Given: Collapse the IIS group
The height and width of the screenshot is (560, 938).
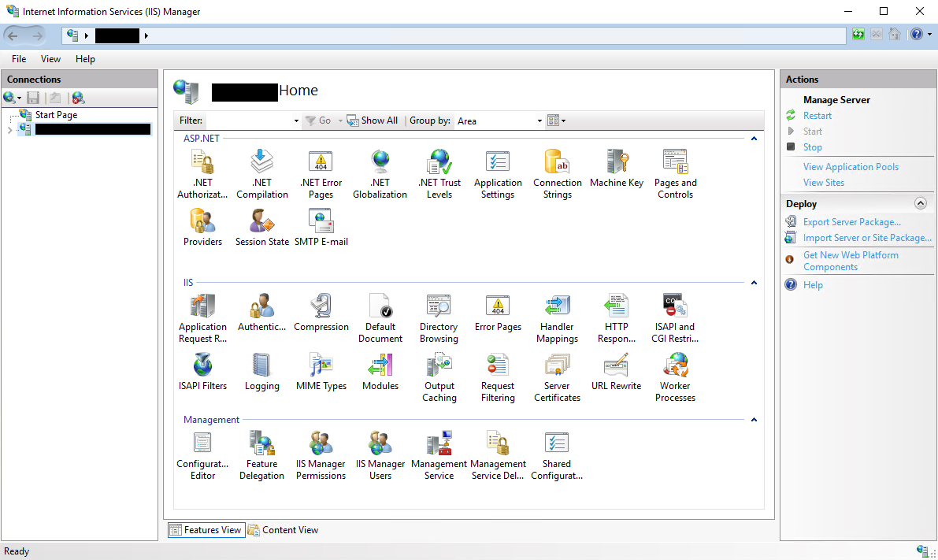Looking at the screenshot, I should [x=754, y=283].
